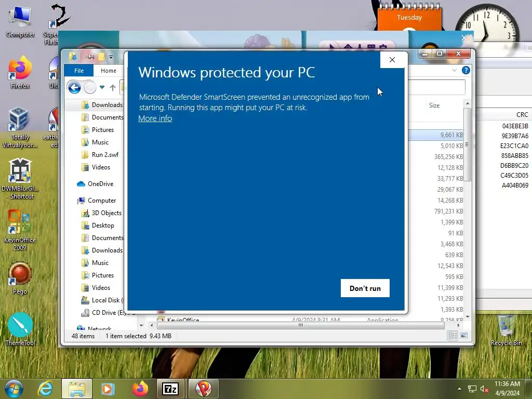Open quick access toolbar dropdown arrow
Image resolution: width=532 pixels, height=399 pixels.
[x=111, y=57]
